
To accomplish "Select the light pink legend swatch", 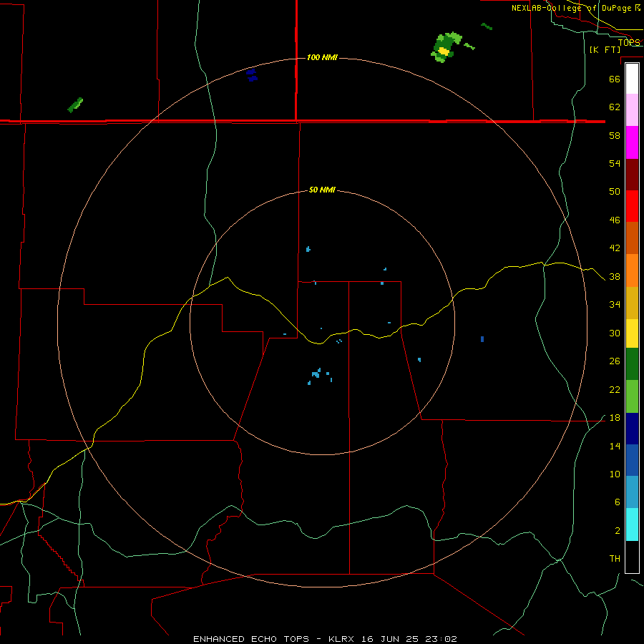I will [x=632, y=110].
